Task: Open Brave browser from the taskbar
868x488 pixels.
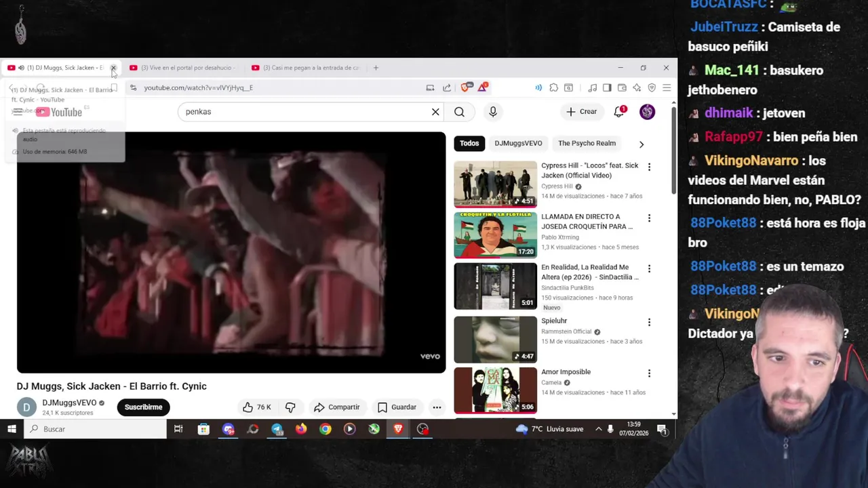Action: [398, 429]
